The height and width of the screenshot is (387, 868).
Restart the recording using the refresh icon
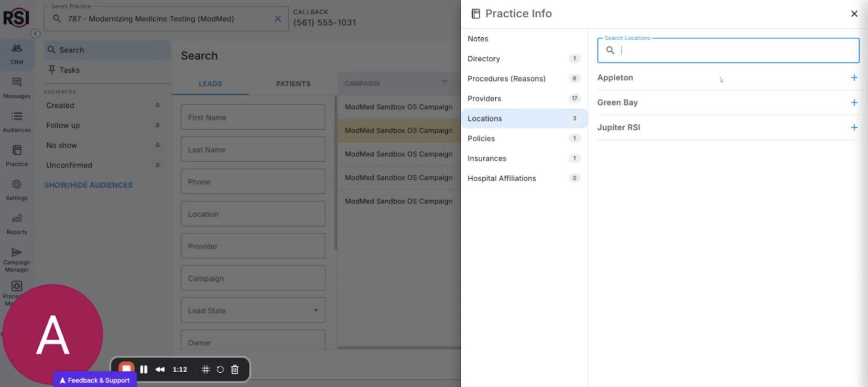pos(220,369)
